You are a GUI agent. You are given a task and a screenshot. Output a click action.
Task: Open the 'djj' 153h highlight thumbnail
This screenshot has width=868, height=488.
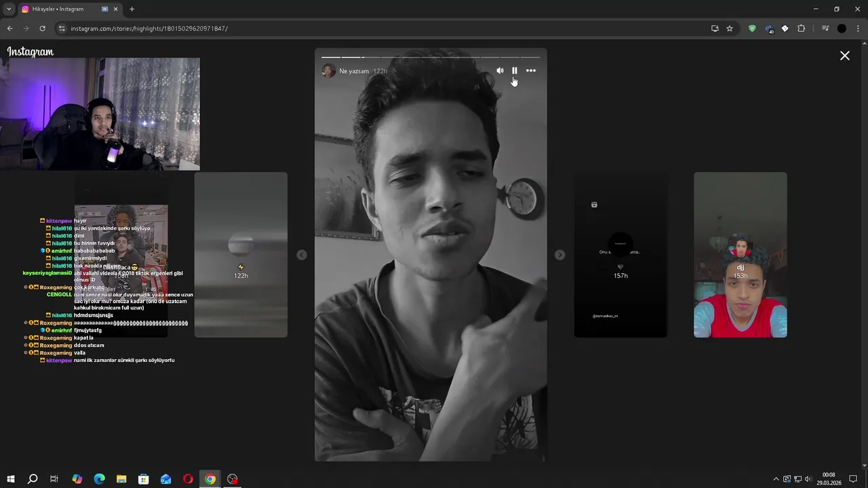click(x=741, y=255)
